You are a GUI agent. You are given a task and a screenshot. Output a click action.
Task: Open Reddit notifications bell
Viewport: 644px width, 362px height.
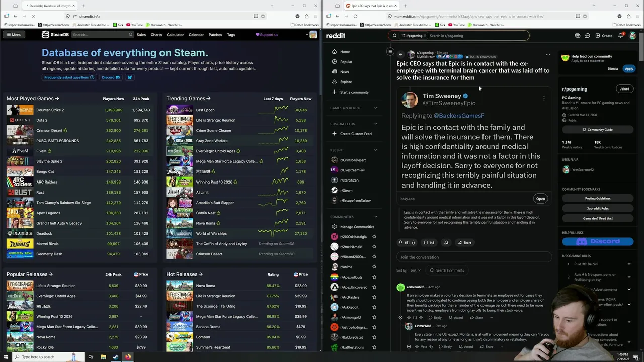coord(621,36)
